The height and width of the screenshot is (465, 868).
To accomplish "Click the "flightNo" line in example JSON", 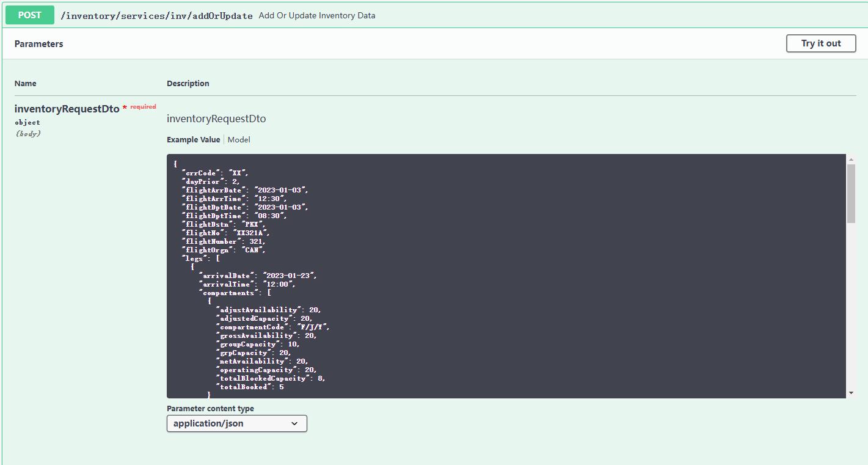I will point(225,233).
